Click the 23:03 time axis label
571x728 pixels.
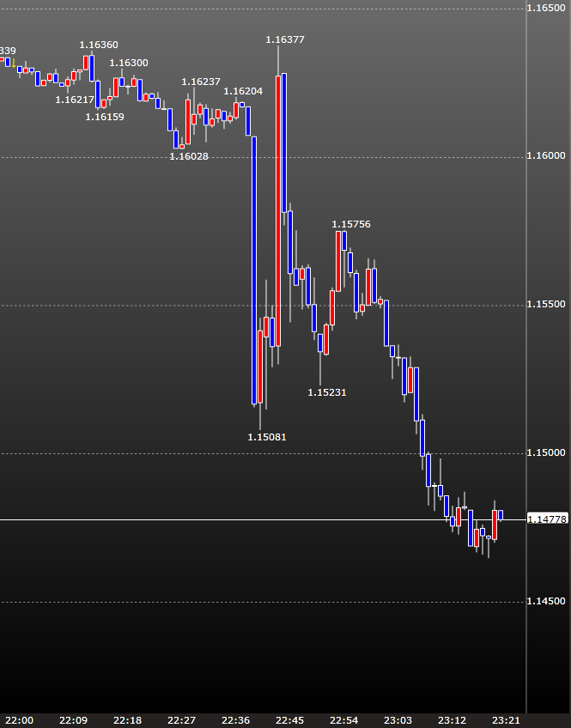tap(398, 720)
